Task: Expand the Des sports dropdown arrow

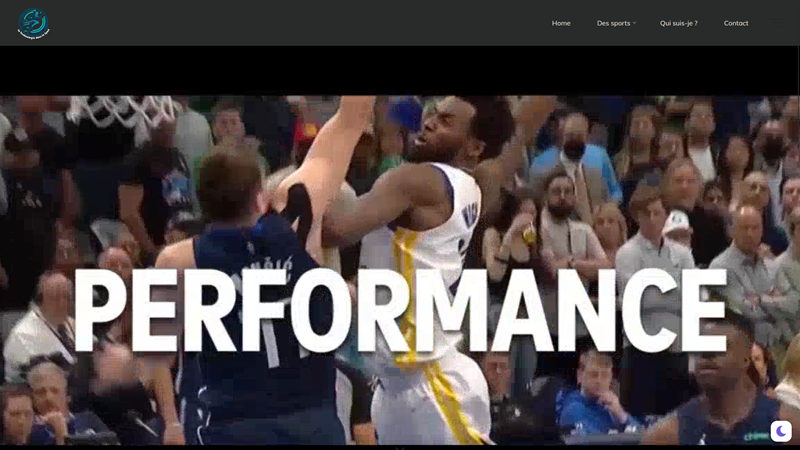Action: [634, 23]
